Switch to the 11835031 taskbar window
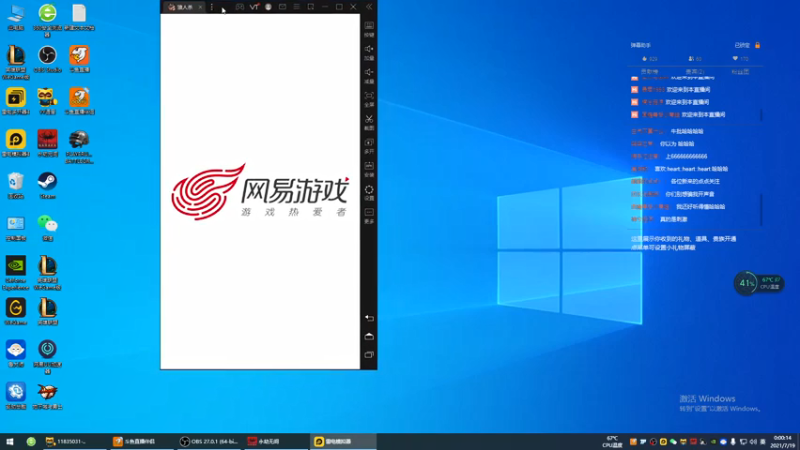Image resolution: width=800 pixels, height=450 pixels. [74, 441]
